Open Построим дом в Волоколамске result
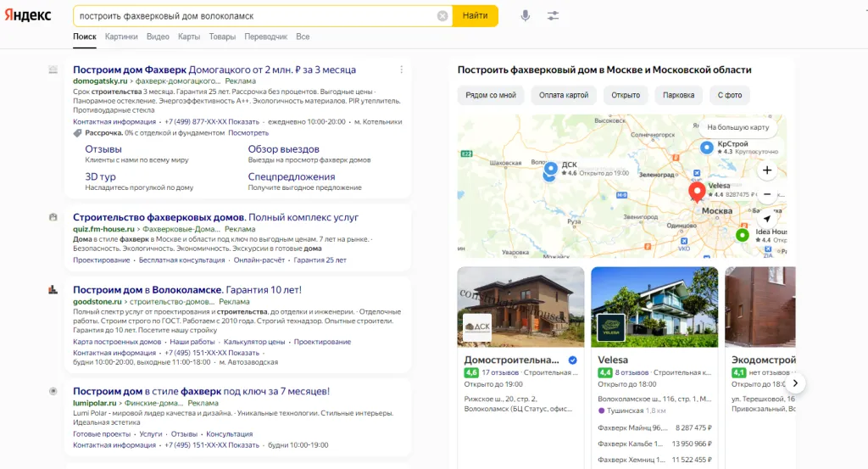The height and width of the screenshot is (469, 868). [187, 289]
